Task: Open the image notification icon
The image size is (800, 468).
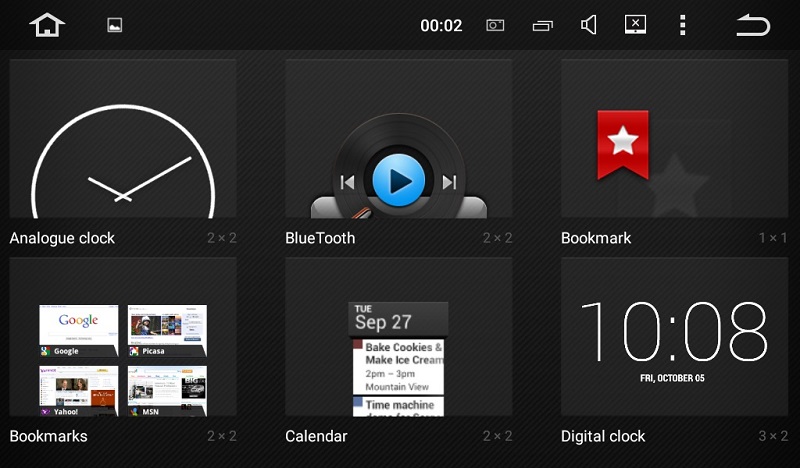Action: [x=115, y=26]
